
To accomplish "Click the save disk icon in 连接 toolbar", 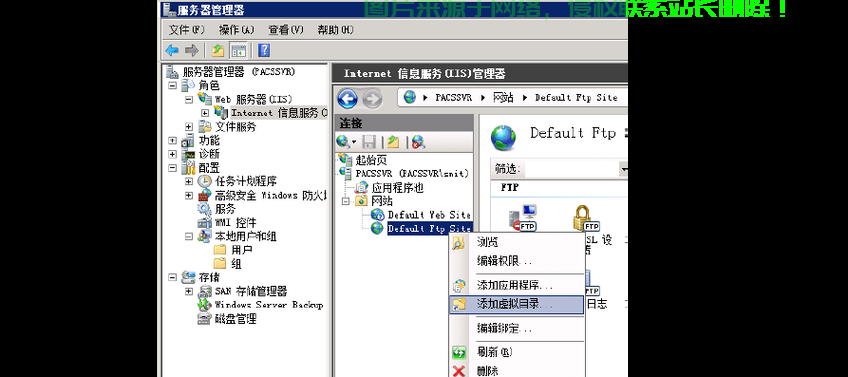I will pyautogui.click(x=369, y=142).
